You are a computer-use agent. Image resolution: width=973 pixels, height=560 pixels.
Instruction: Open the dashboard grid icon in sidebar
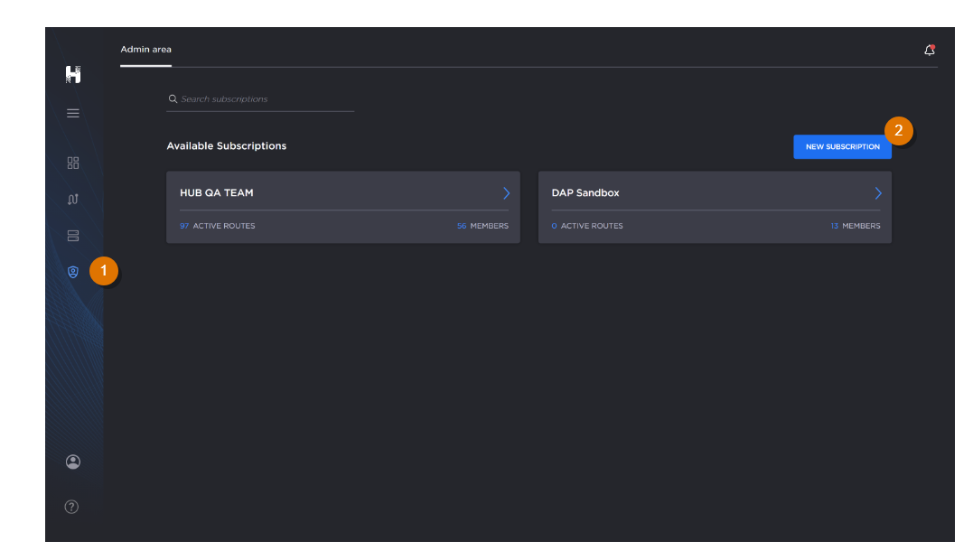73,163
